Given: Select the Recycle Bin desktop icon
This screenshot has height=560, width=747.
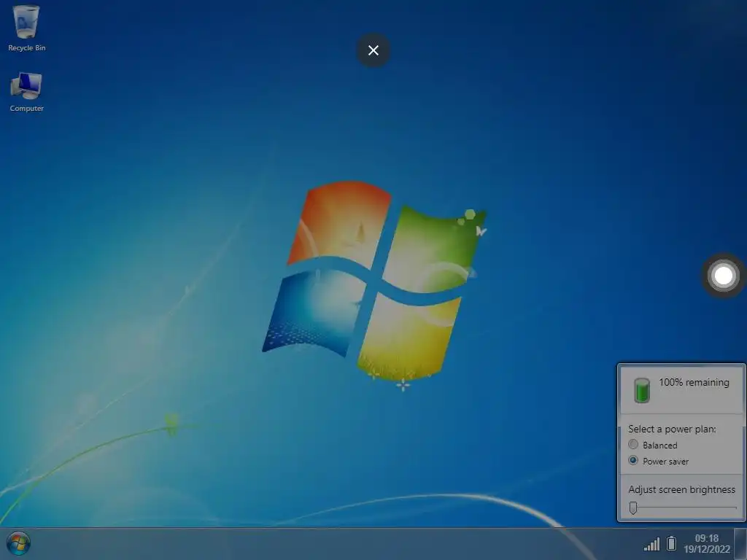Looking at the screenshot, I should click(26, 28).
